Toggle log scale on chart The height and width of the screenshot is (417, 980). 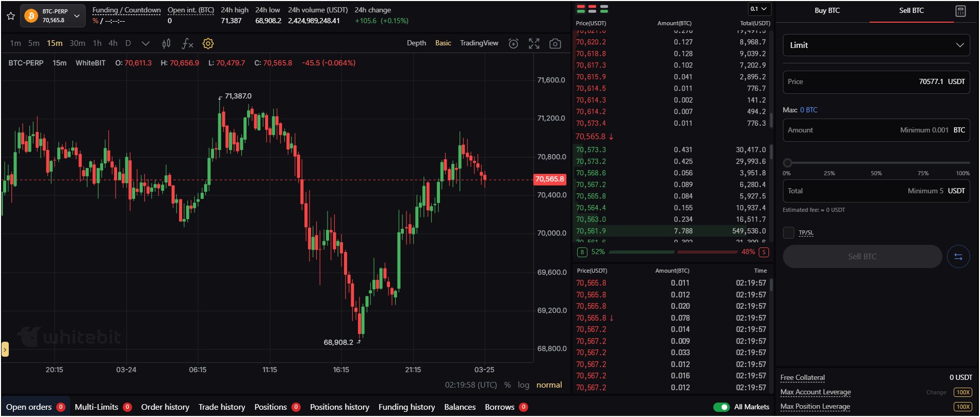coord(524,385)
